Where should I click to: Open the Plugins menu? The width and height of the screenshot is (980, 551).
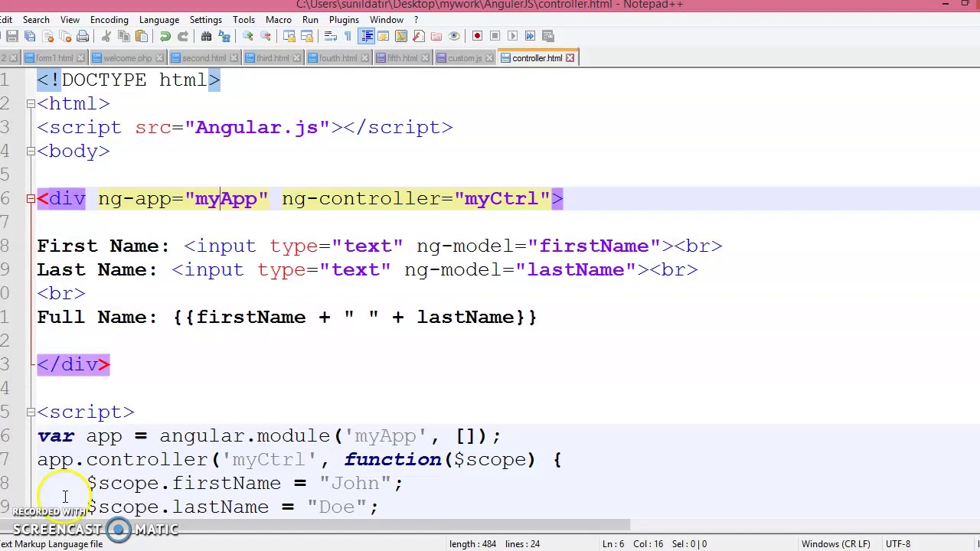344,20
